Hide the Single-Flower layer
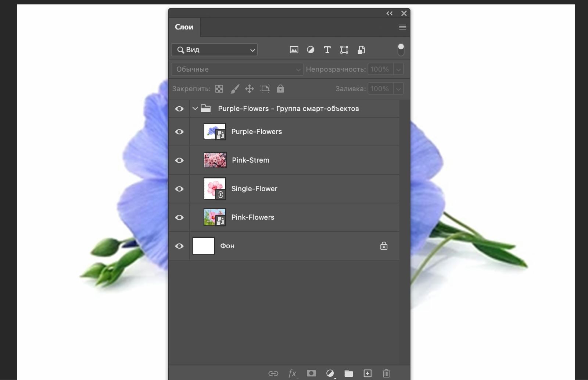This screenshot has width=588, height=380. [179, 189]
